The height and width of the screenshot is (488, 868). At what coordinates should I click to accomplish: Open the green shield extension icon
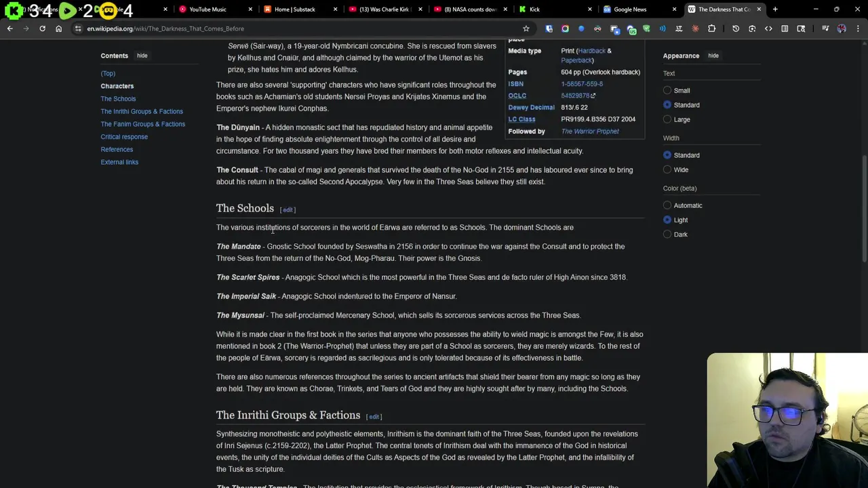pyautogui.click(x=646, y=28)
